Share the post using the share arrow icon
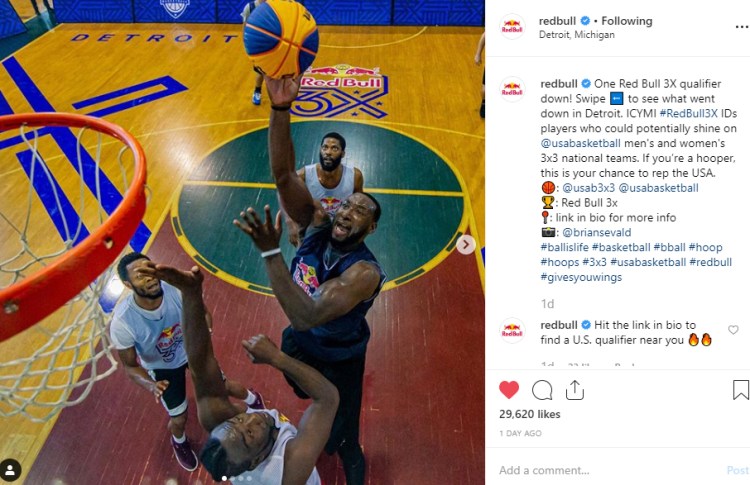Viewport: 750px width, 485px height. tap(574, 390)
